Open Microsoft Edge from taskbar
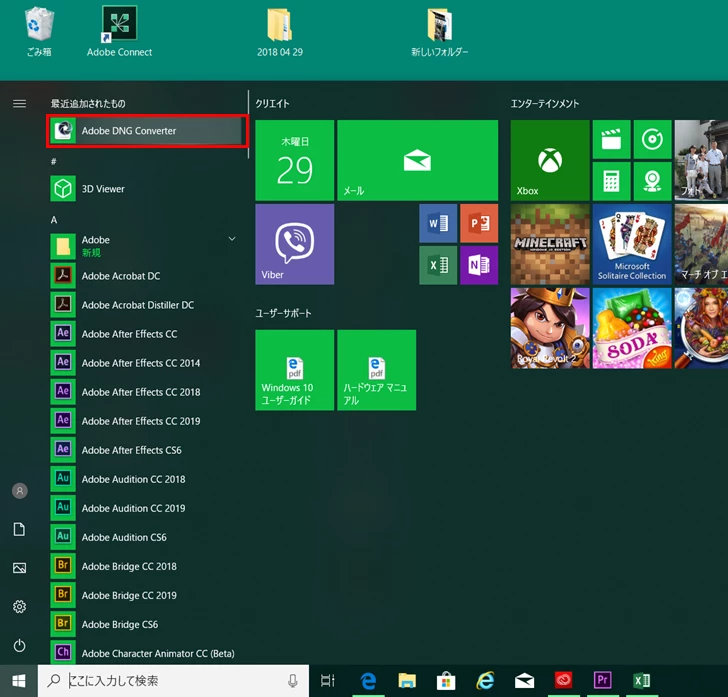728x697 pixels. tap(368, 681)
